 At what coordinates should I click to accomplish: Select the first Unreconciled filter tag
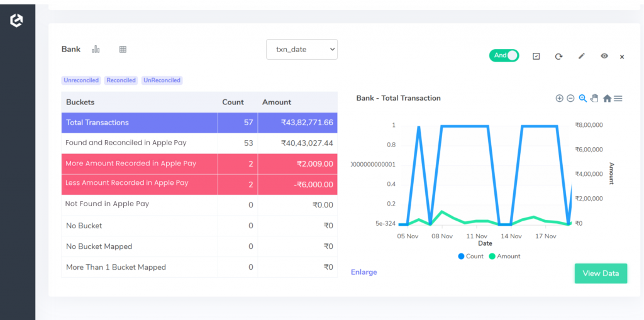81,80
